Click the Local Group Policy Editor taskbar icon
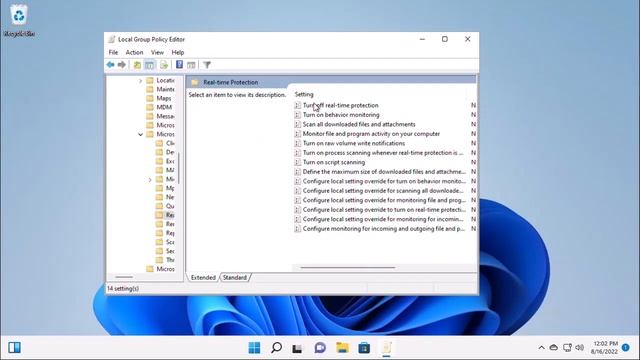This screenshot has height=360, width=640. pos(386,348)
